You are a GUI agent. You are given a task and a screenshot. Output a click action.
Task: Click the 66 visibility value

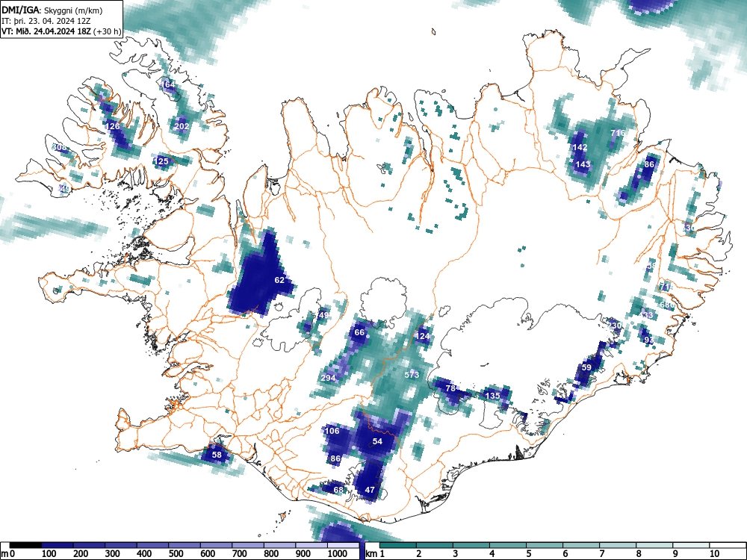[x=360, y=332]
